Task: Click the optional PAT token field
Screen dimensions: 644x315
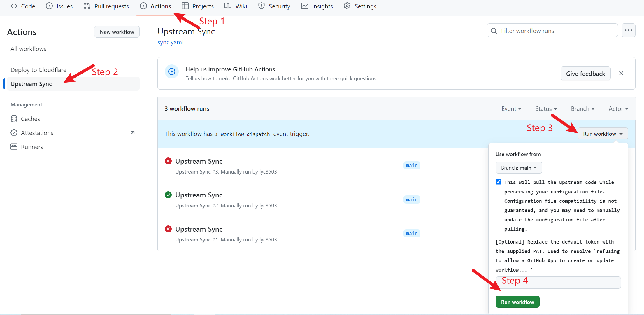Action: 558,282
